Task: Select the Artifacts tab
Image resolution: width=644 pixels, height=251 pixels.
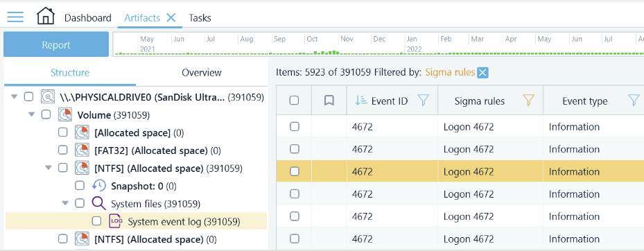Action: (x=142, y=18)
